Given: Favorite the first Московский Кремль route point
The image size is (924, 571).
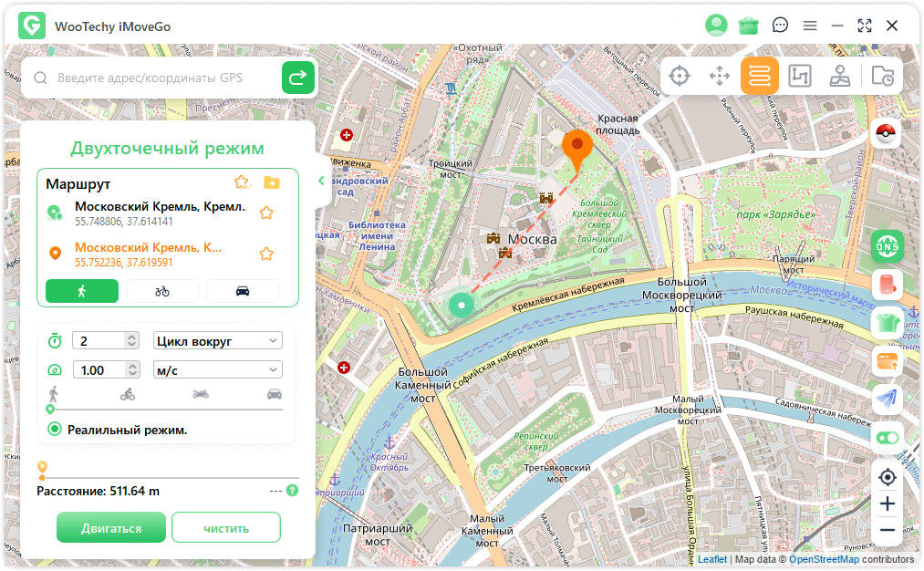Looking at the screenshot, I should click(266, 213).
